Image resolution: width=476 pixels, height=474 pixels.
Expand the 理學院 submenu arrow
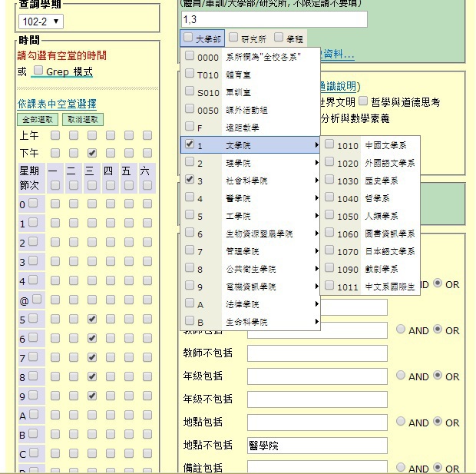tap(316, 163)
